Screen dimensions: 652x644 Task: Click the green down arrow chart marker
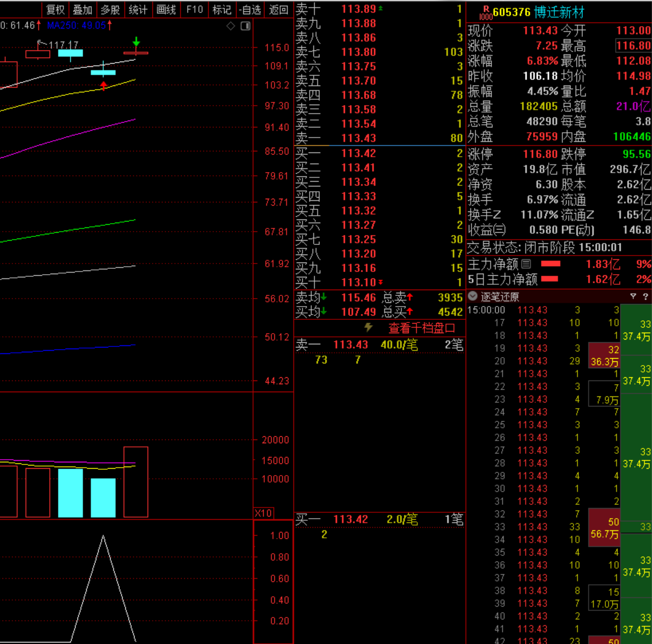pyautogui.click(x=136, y=41)
